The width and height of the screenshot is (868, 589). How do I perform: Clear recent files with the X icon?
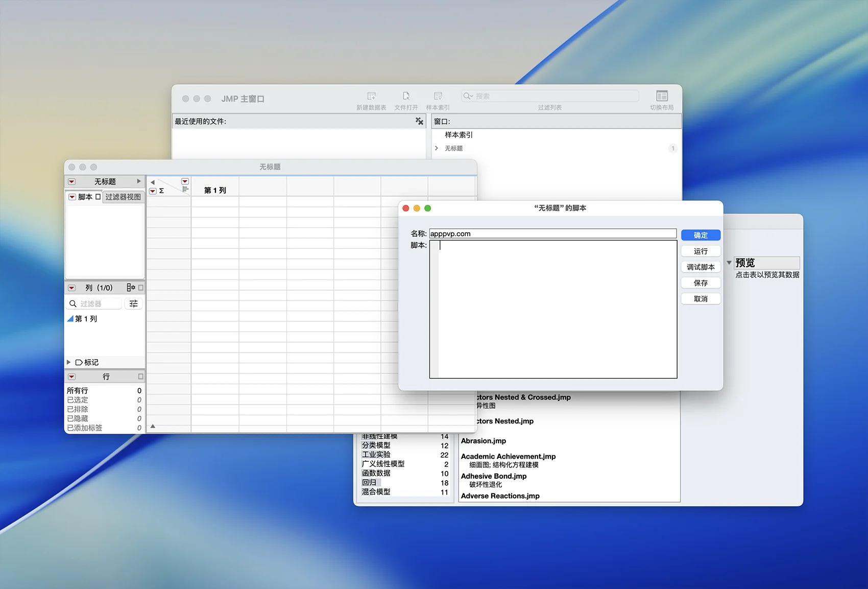pos(419,121)
